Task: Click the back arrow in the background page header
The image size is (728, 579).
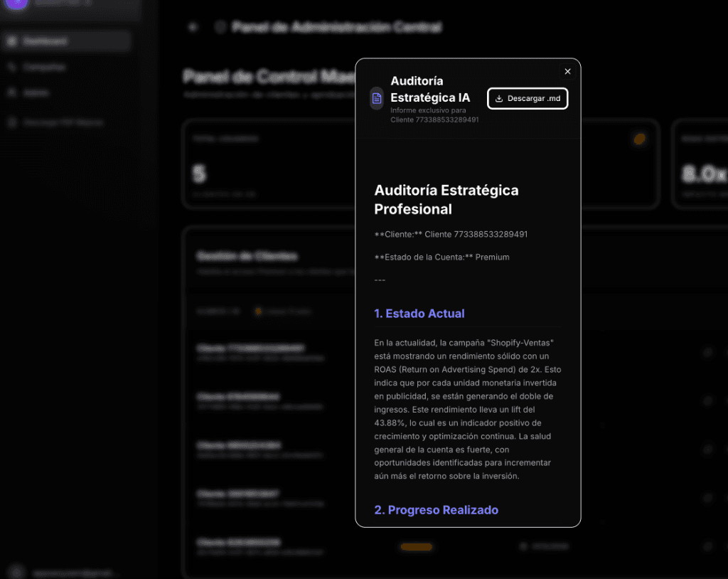Action: 193,28
